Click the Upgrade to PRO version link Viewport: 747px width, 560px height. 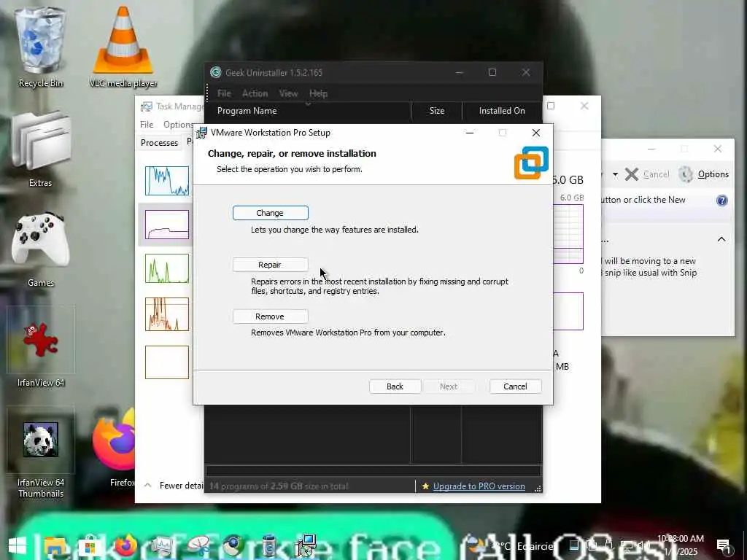pyautogui.click(x=479, y=486)
